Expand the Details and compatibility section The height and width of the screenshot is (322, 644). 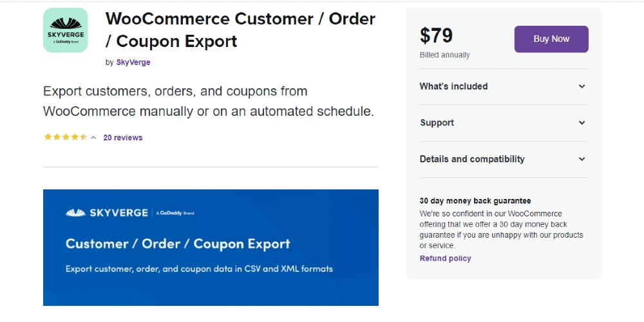[x=504, y=159]
